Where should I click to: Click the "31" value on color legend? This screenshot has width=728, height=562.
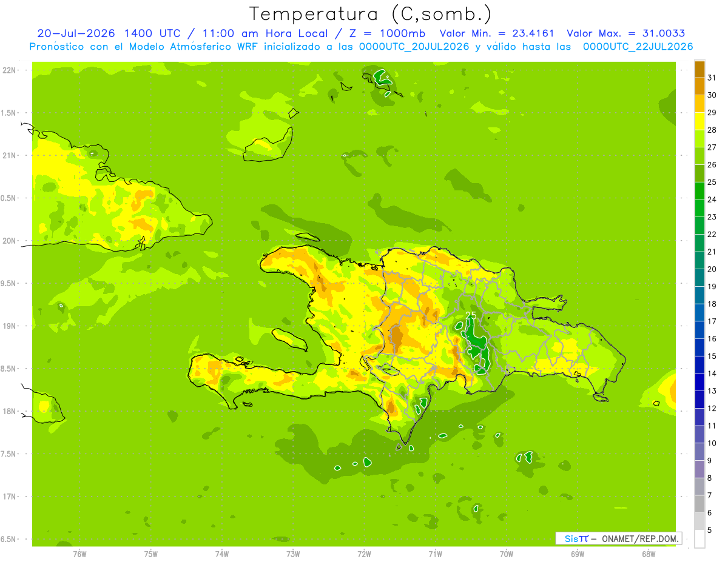click(x=712, y=78)
